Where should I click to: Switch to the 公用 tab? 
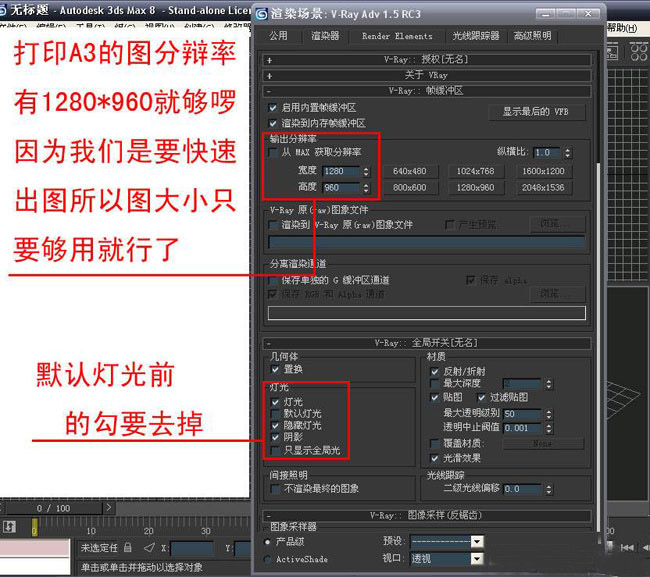point(278,36)
